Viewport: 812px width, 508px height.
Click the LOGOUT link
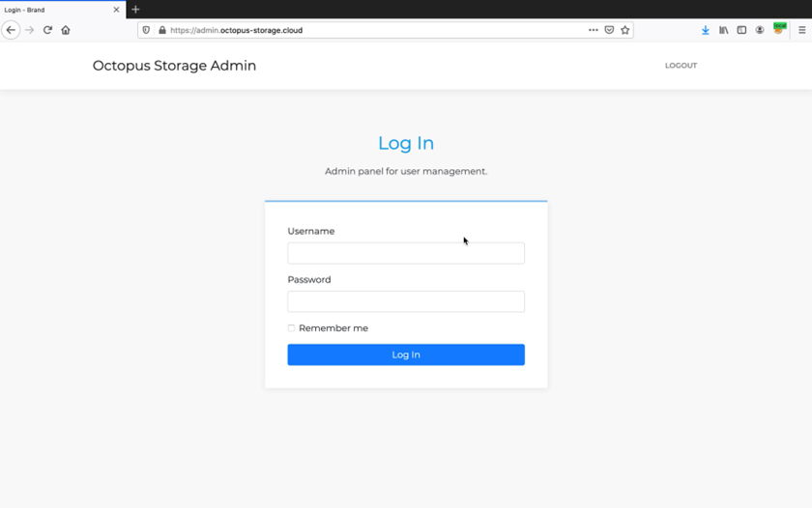pyautogui.click(x=681, y=66)
